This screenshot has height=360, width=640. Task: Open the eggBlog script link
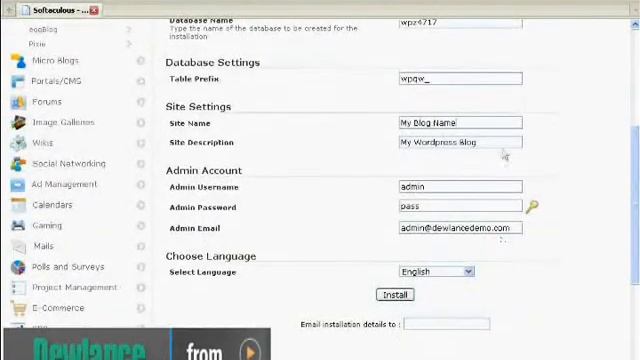coord(43,29)
